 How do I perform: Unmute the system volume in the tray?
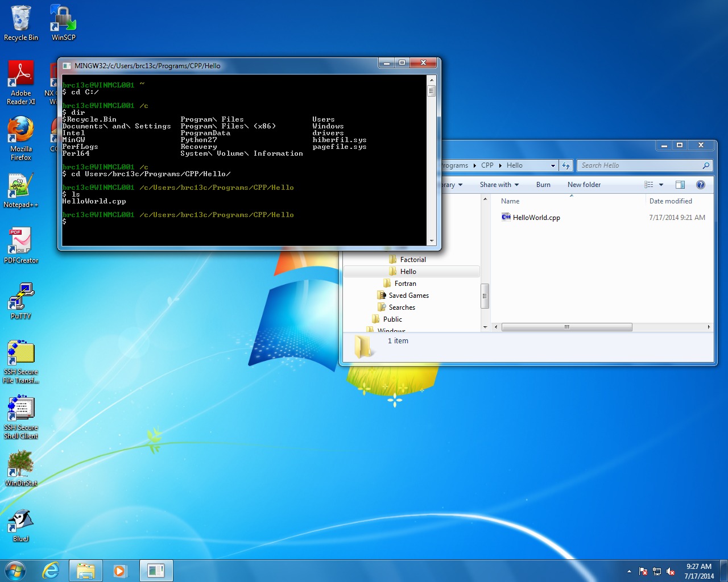(671, 571)
